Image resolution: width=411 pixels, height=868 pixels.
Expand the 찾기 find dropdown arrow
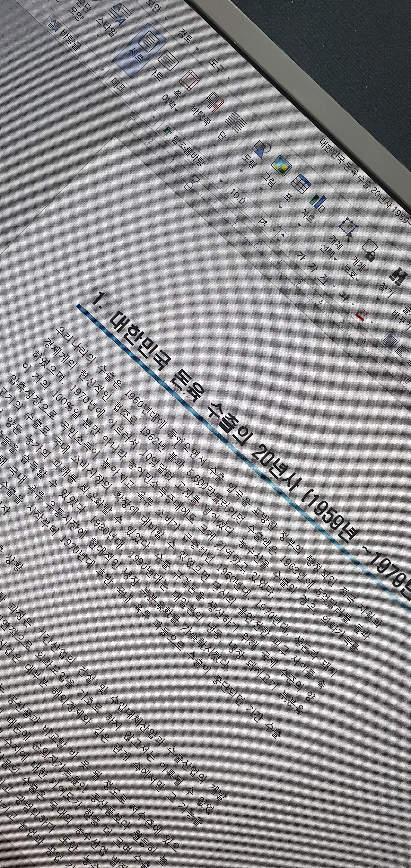coord(379,299)
